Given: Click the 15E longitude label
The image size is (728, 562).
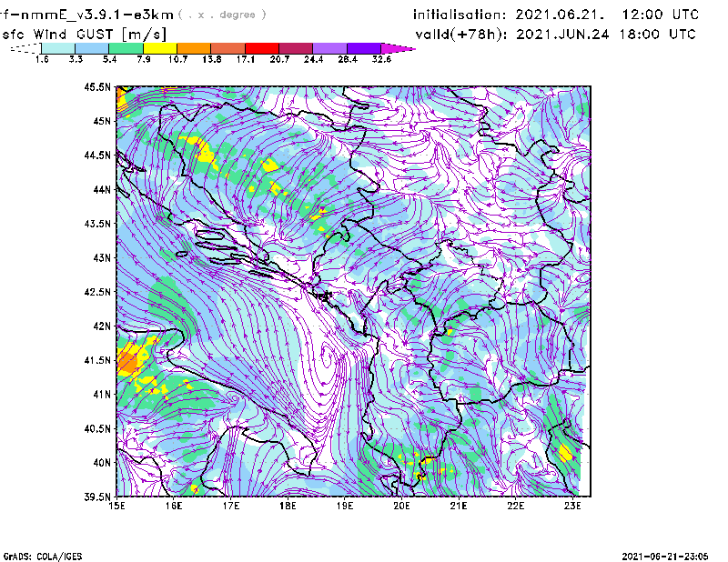Looking at the screenshot, I should click(116, 506).
